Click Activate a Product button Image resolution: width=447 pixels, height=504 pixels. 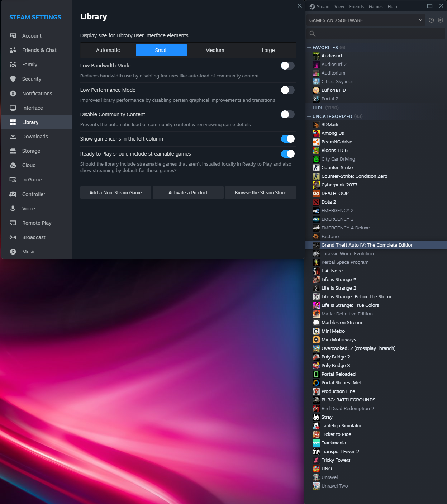coord(188,192)
